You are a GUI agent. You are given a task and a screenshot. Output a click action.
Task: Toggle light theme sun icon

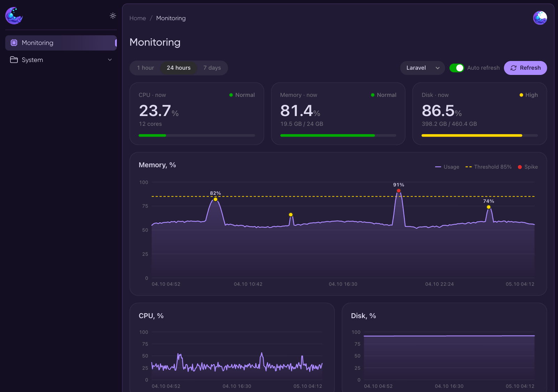[113, 16]
